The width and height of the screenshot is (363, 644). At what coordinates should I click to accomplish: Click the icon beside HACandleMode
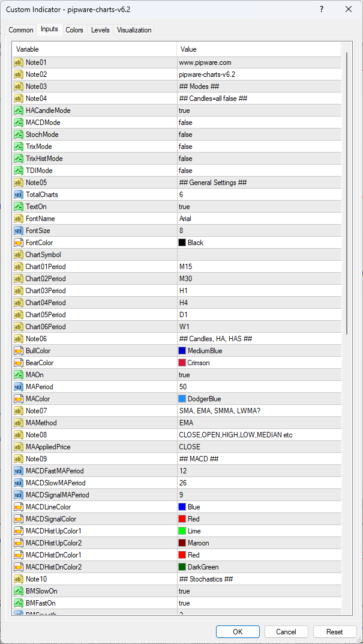18,111
